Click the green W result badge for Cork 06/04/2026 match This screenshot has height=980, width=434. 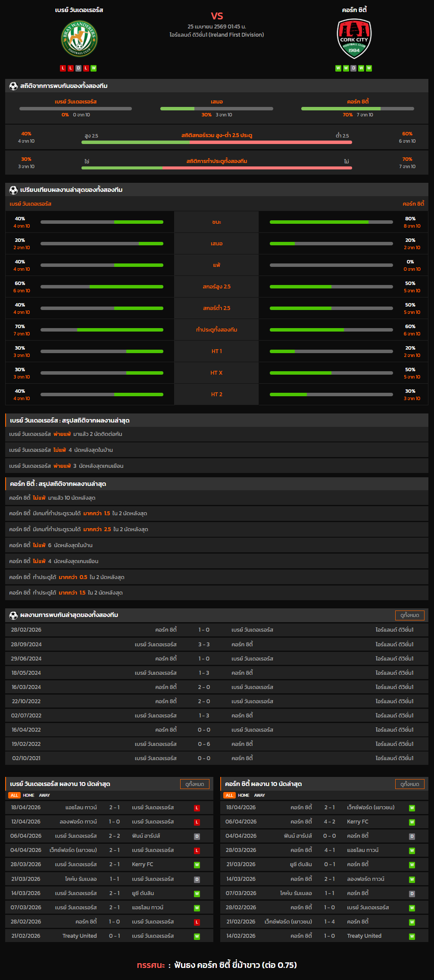click(412, 822)
